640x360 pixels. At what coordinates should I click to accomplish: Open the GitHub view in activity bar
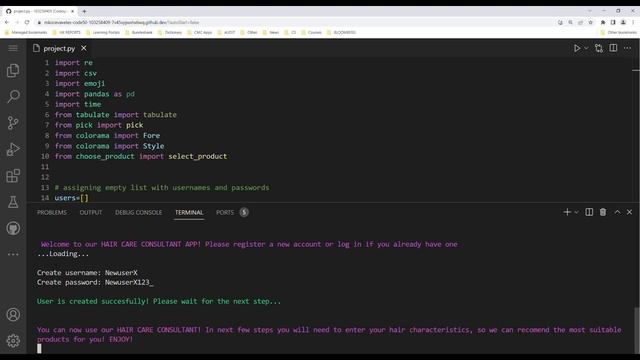13,228
